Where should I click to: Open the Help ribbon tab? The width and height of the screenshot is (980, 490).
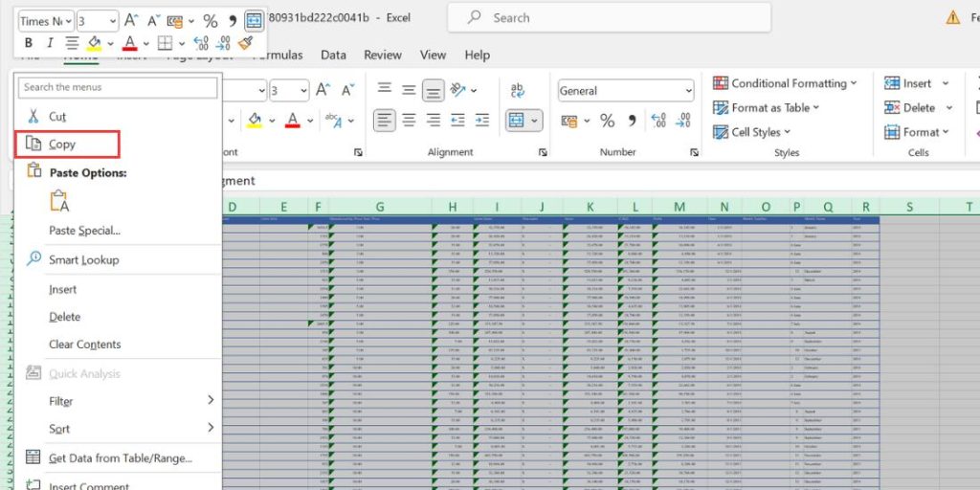(477, 55)
